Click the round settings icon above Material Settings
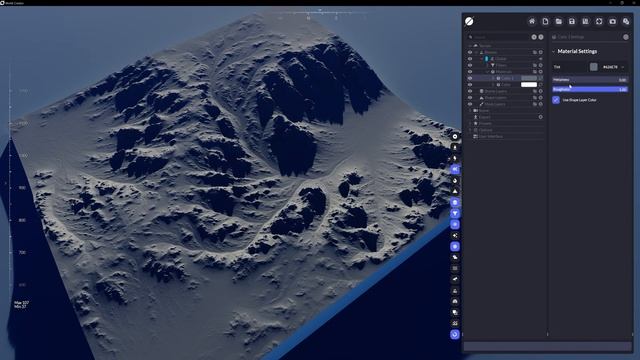Screen dimensions: 640x360 (626, 37)
